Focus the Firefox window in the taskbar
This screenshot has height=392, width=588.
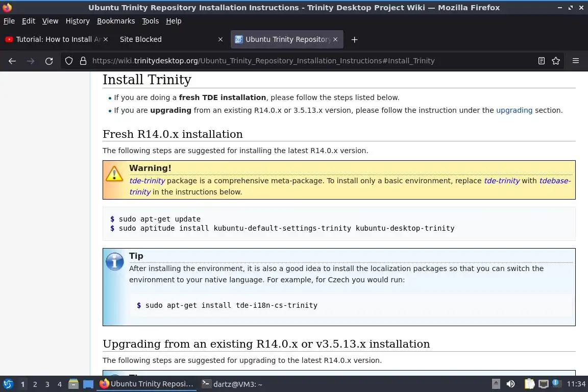(146, 384)
